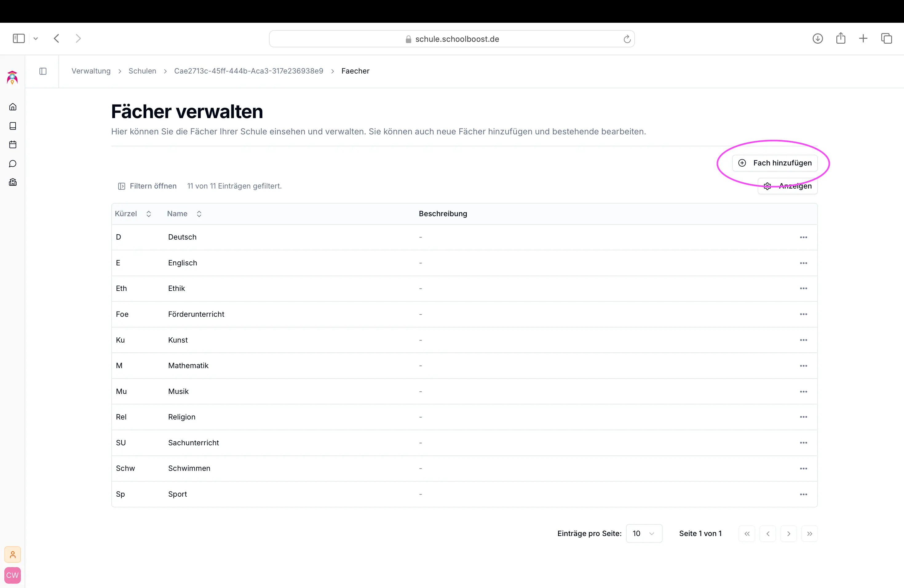Click the Anzeigen view options button
Viewport: 904px width, 588px height.
click(787, 186)
